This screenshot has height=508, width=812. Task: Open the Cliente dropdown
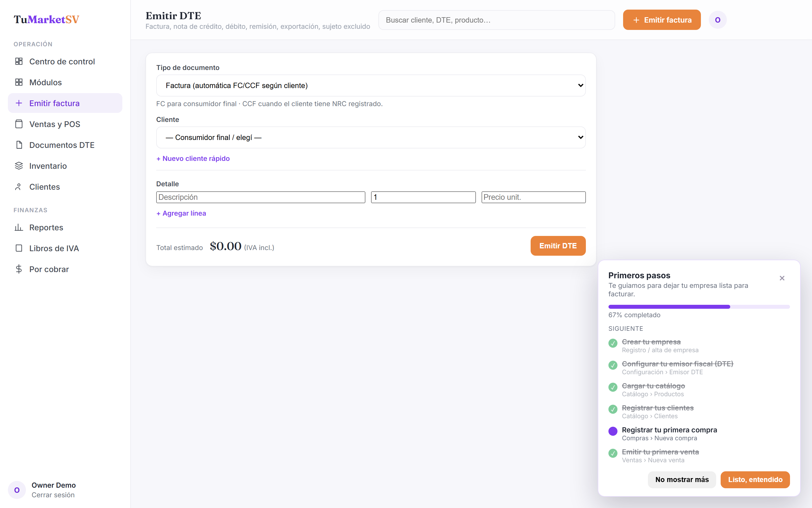click(371, 137)
